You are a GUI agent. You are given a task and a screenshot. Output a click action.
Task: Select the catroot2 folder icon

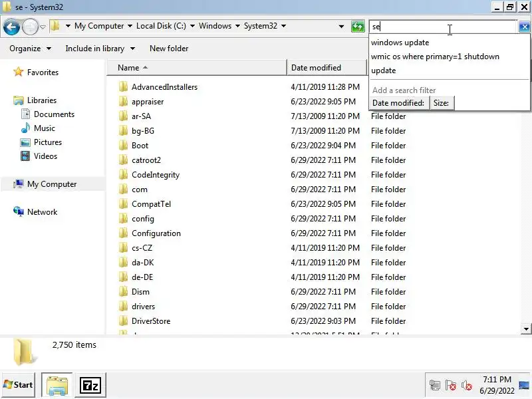[x=123, y=160]
